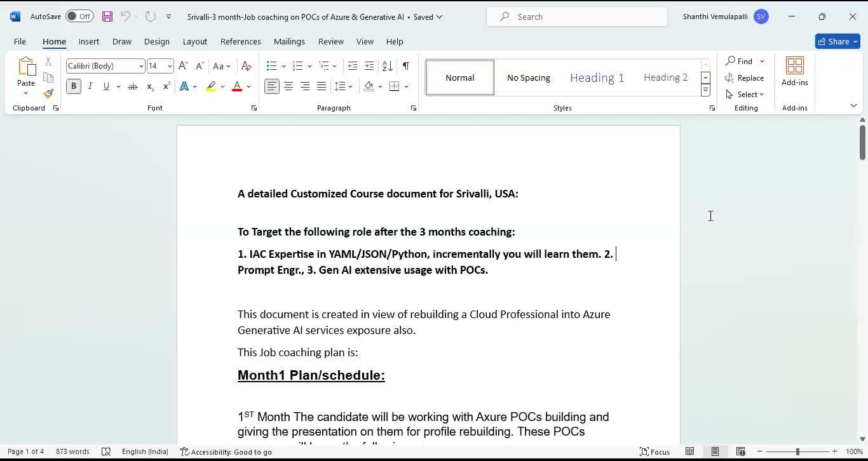
Task: Toggle show paragraph marks
Action: (406, 66)
